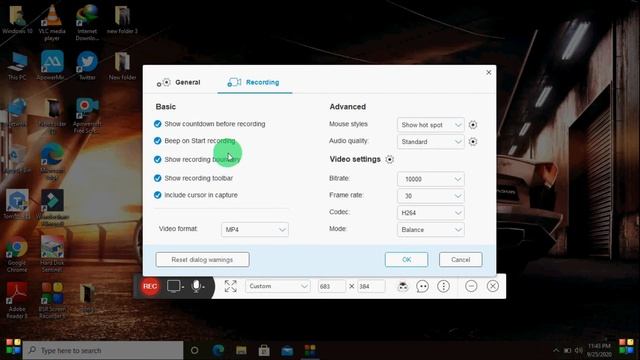Select the new folder 3 desktop icon

click(122, 20)
